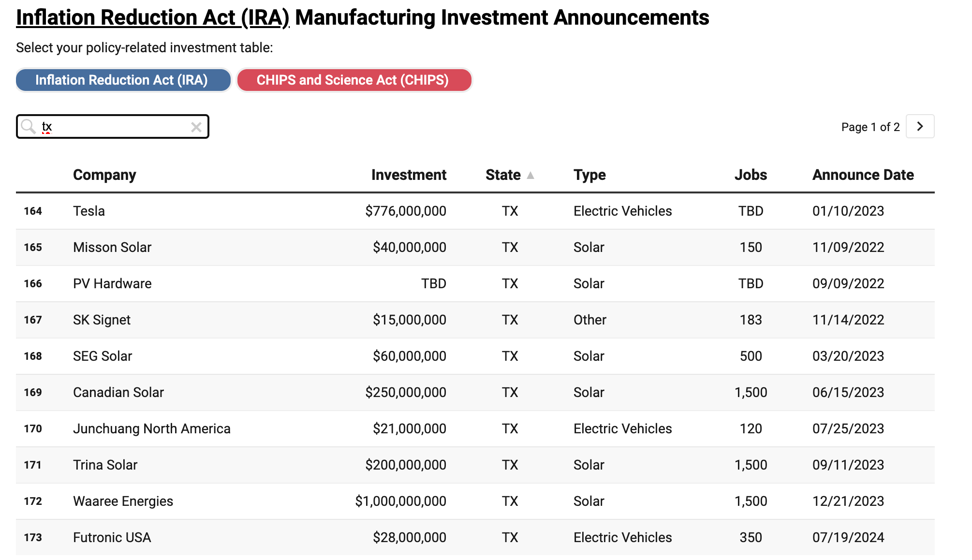Click the 07/19/2024 announce date
972x560 pixels.
click(x=848, y=537)
